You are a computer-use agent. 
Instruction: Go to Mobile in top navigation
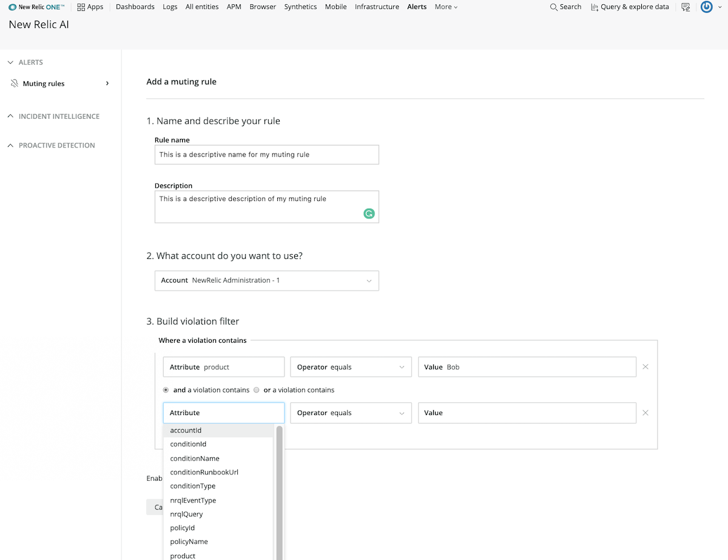tap(335, 7)
